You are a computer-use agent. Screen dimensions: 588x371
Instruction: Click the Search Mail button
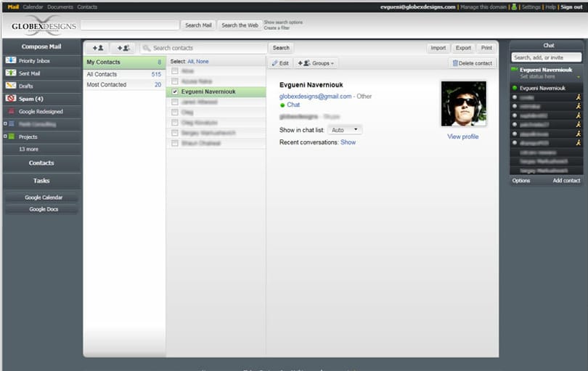198,25
